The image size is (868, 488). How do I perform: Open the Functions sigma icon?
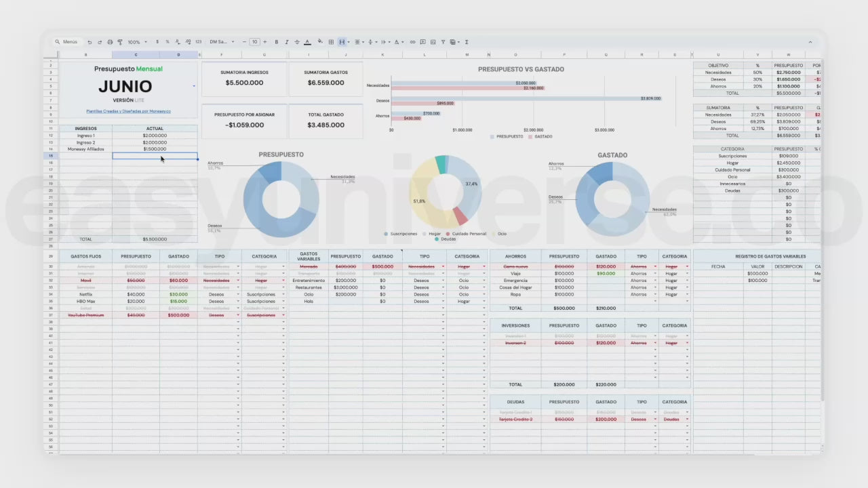click(467, 42)
